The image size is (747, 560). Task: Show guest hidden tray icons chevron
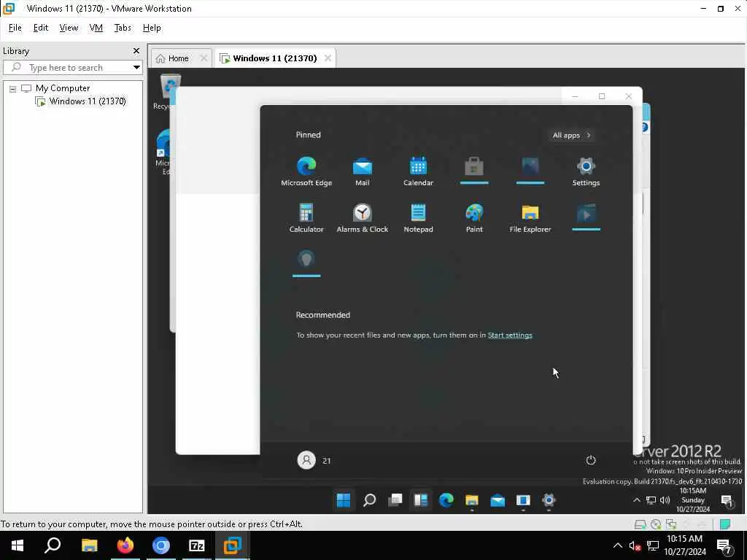(x=636, y=500)
